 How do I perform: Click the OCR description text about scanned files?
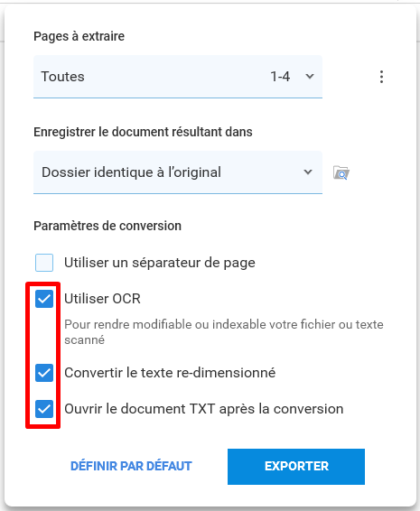[224, 332]
